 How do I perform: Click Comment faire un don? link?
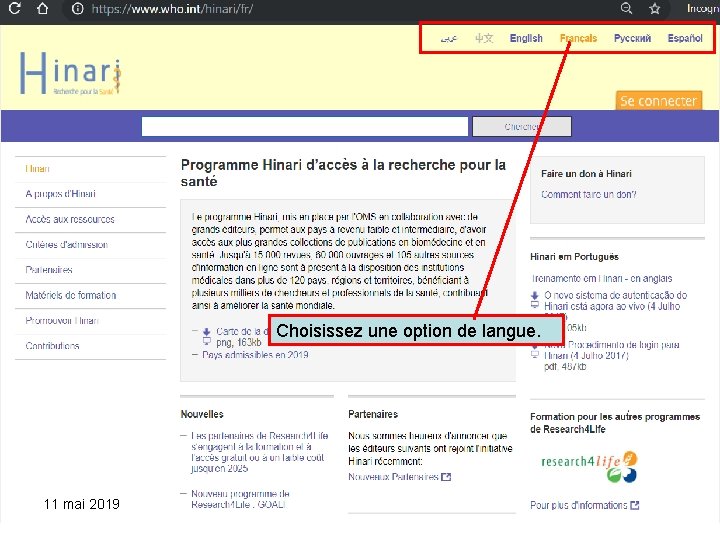point(589,195)
